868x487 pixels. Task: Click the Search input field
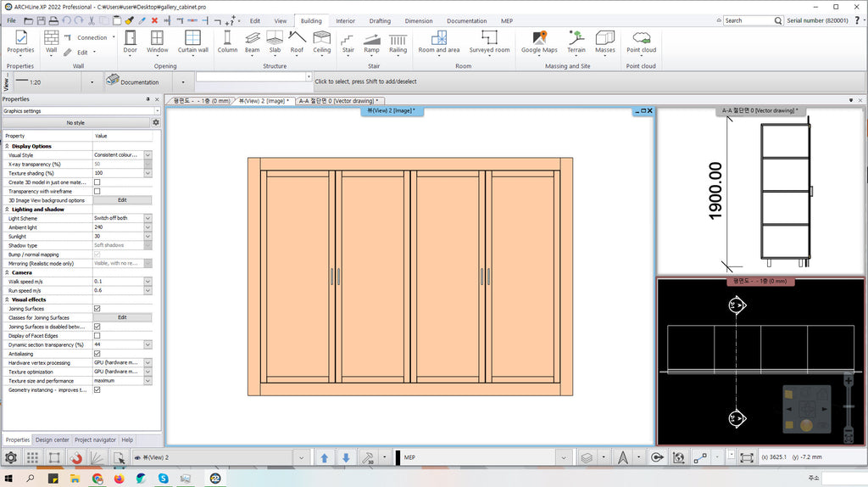click(x=748, y=20)
